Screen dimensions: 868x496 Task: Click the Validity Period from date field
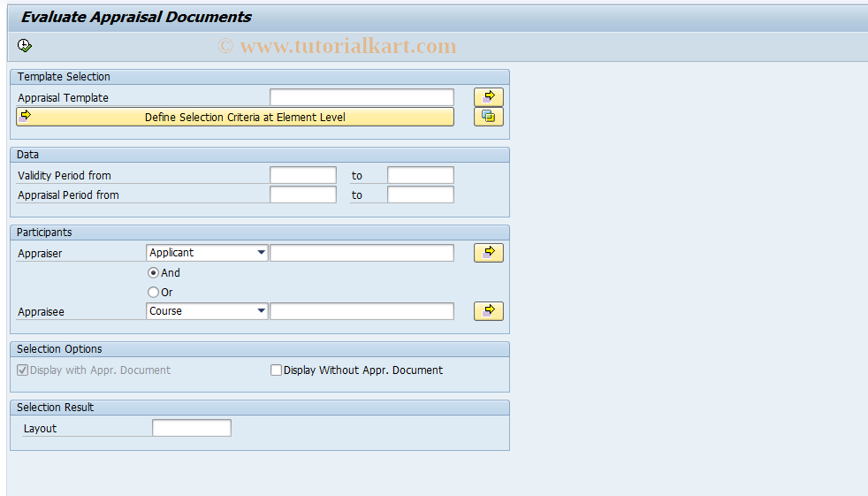tap(303, 175)
